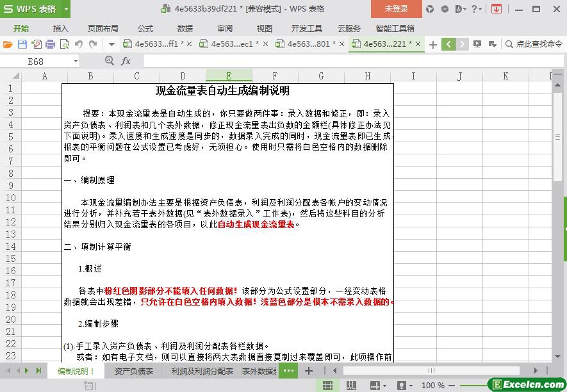The height and width of the screenshot is (392, 567).
Task: Click the Save icon in quick toolbar
Action: pyautogui.click(x=22, y=44)
